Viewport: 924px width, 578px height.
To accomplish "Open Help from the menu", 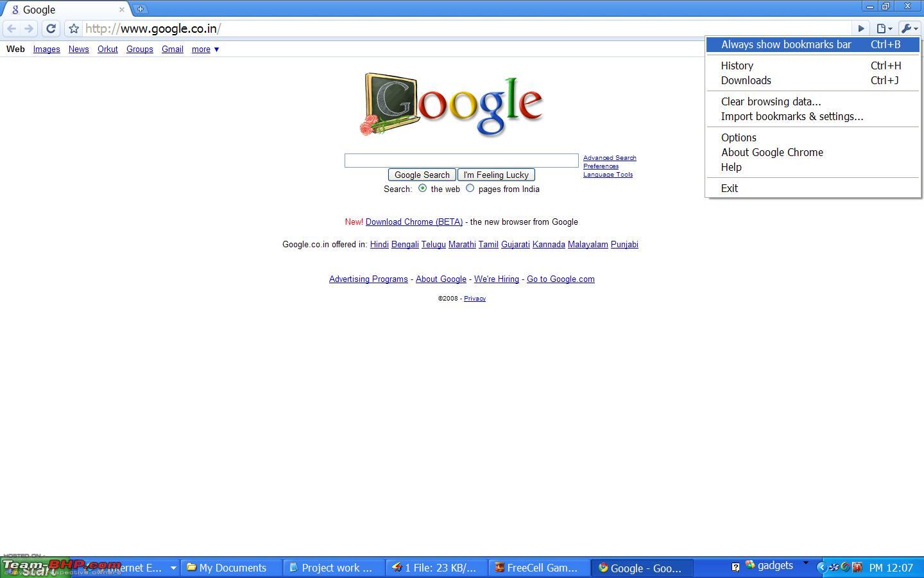I will [x=813, y=167].
